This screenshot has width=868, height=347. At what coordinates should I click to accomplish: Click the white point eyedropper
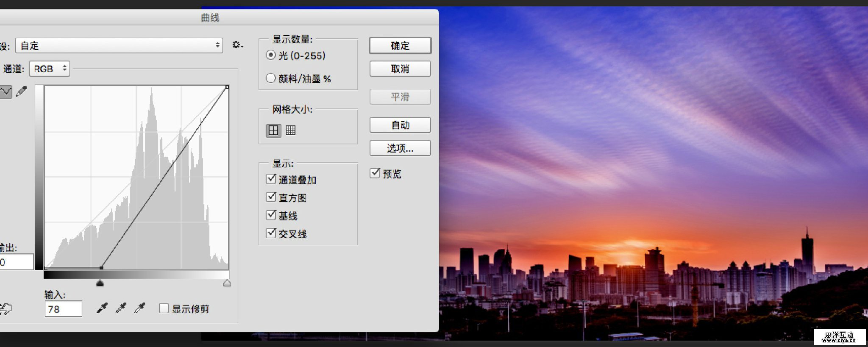pos(139,308)
